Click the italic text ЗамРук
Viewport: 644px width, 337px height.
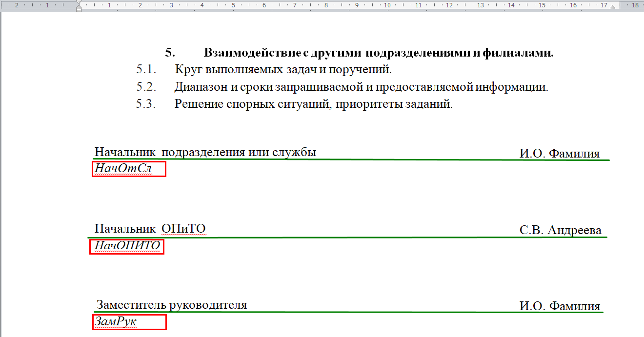pyautogui.click(x=116, y=322)
